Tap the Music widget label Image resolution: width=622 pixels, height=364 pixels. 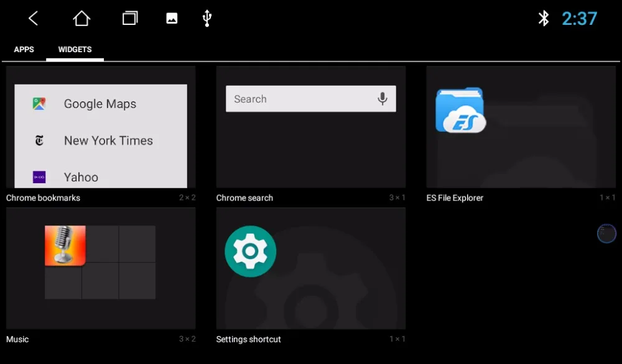click(17, 339)
